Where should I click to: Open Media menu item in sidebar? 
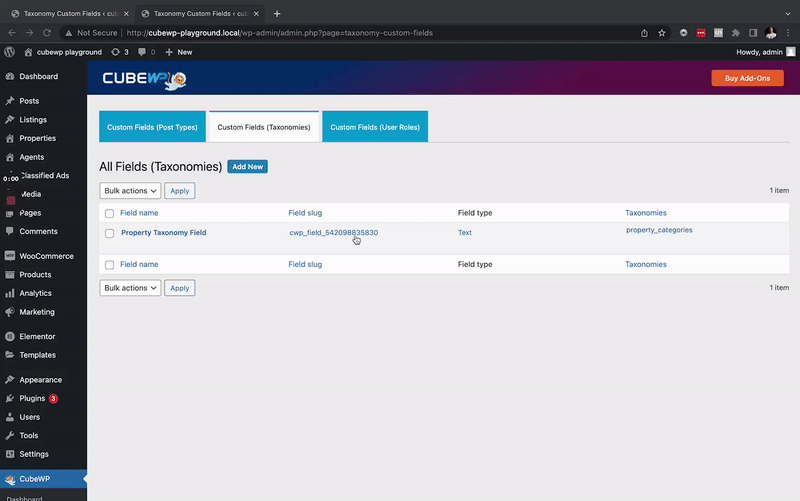[31, 194]
